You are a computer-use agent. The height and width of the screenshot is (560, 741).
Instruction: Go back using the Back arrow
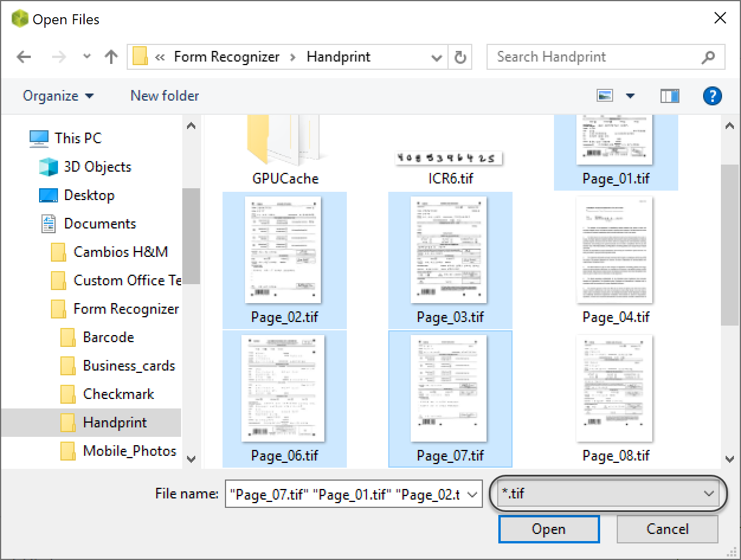24,57
